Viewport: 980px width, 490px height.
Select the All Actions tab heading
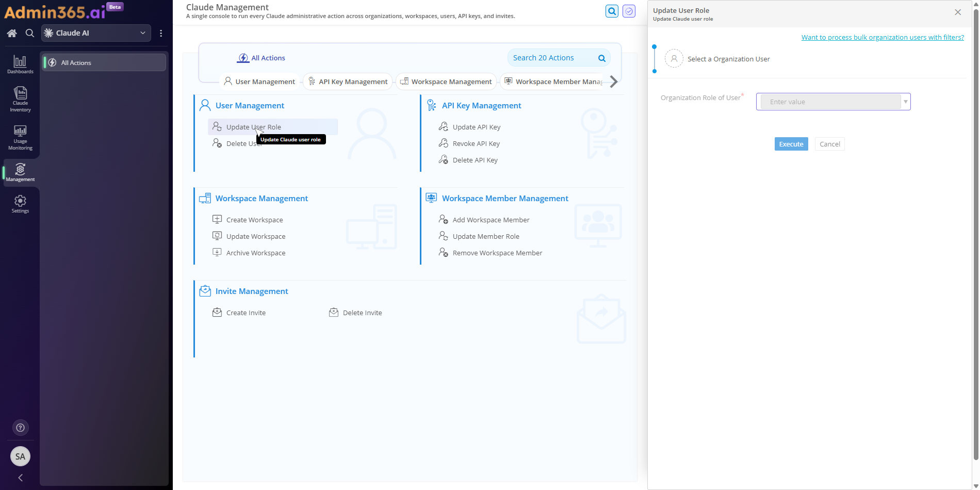[261, 58]
